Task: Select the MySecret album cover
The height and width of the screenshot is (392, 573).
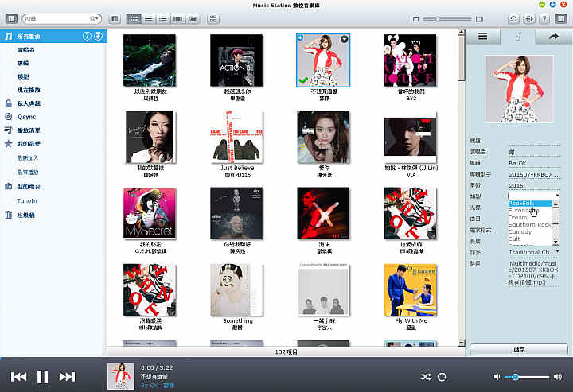Action: point(150,214)
